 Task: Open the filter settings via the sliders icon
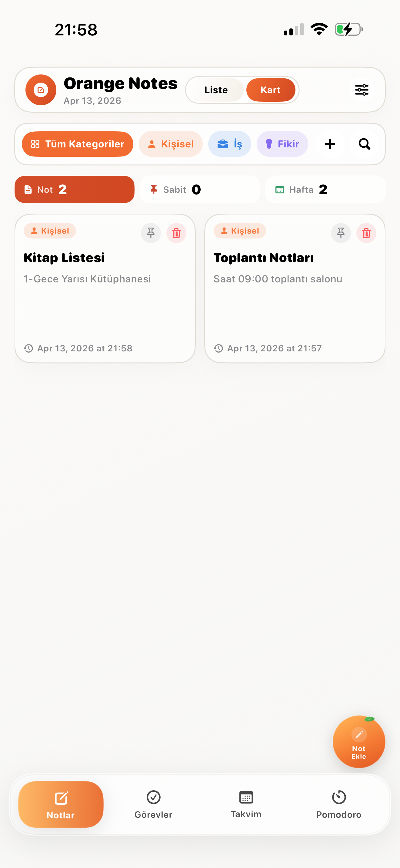362,90
